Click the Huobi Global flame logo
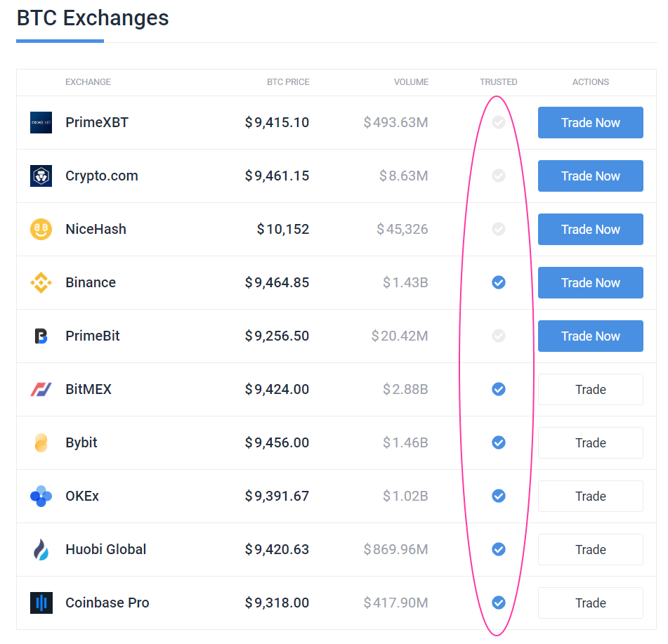Screen dimensions: 668x644 pyautogui.click(x=41, y=549)
